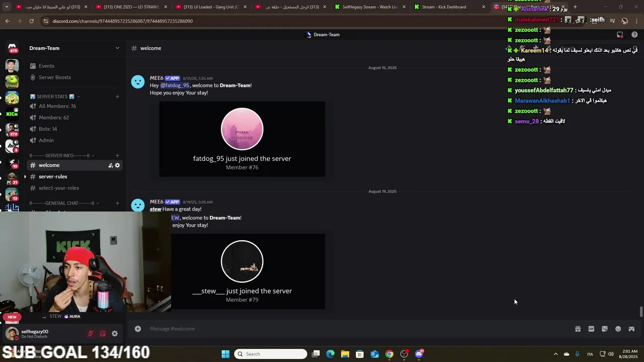
Task: Open Discord help icon at top right
Action: [634, 35]
